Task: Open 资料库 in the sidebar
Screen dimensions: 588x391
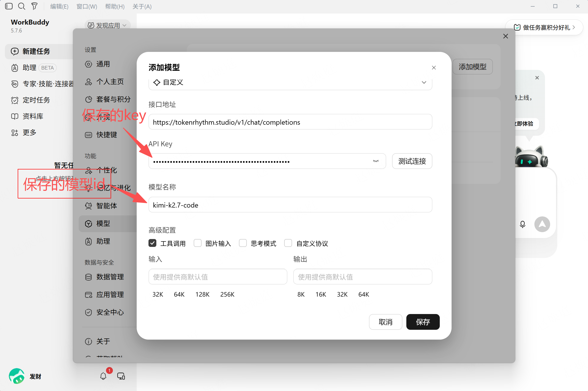Action: click(x=33, y=116)
